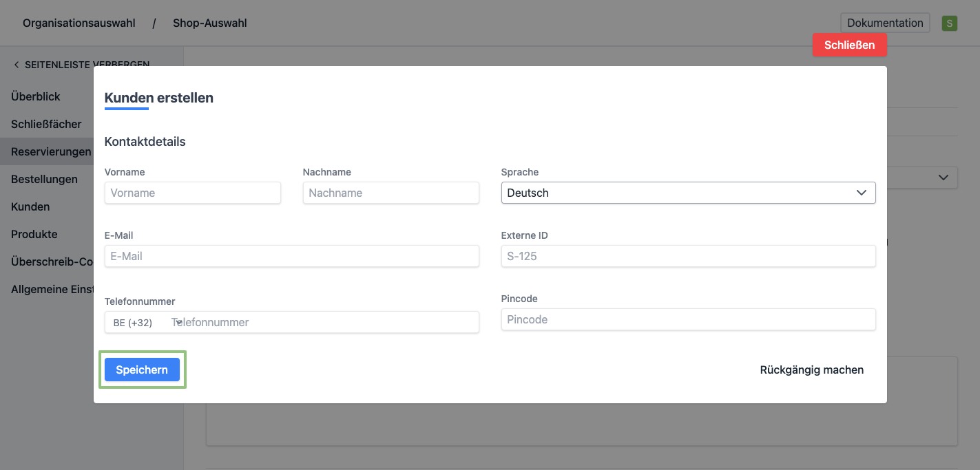This screenshot has height=470, width=980.
Task: Click into the Nachname text field
Action: pyautogui.click(x=390, y=193)
